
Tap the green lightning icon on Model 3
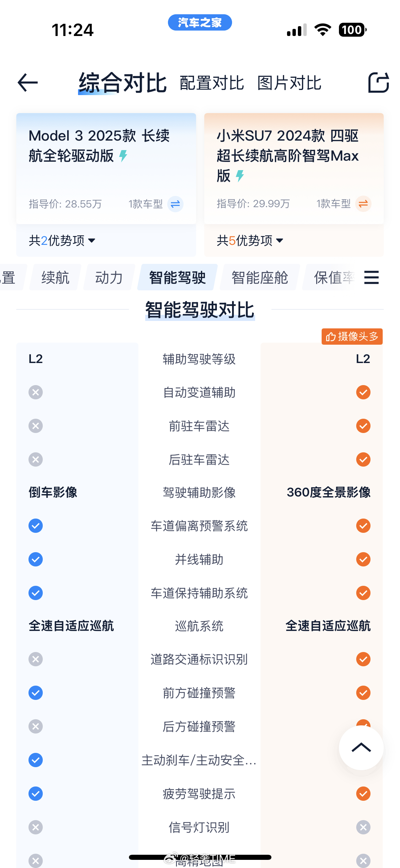point(123,156)
